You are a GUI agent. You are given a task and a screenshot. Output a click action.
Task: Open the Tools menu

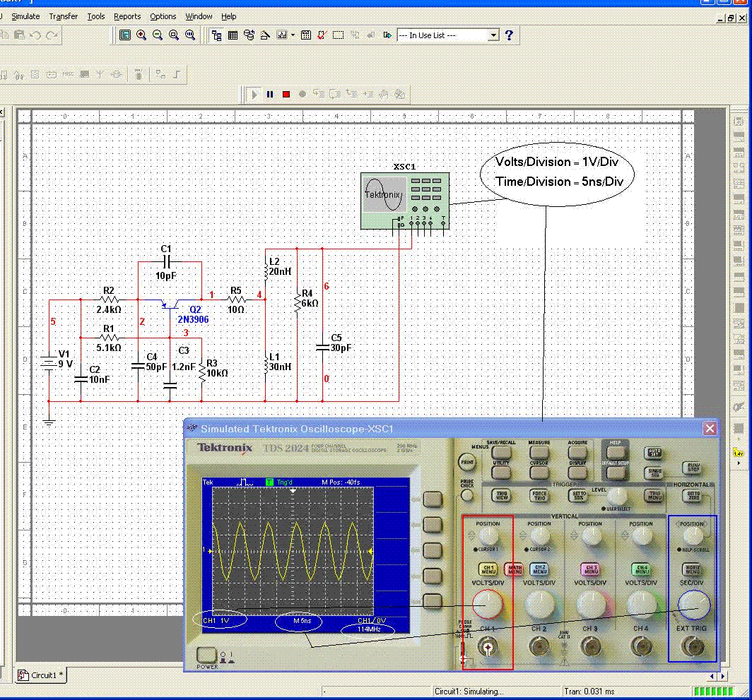click(x=96, y=16)
